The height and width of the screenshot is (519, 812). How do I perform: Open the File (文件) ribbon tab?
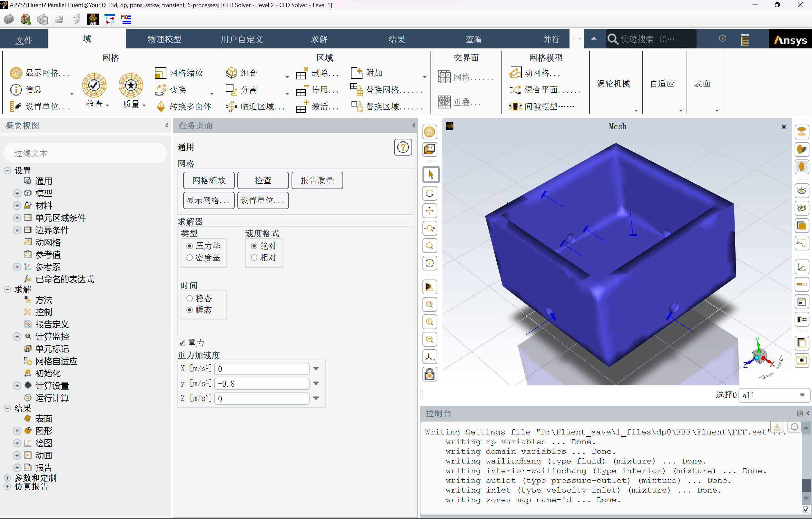click(x=24, y=40)
